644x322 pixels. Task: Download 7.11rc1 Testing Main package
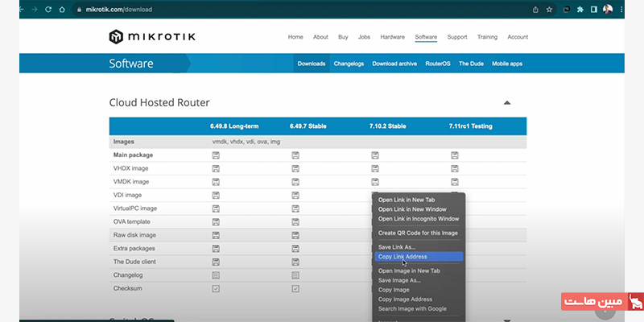coord(454,155)
